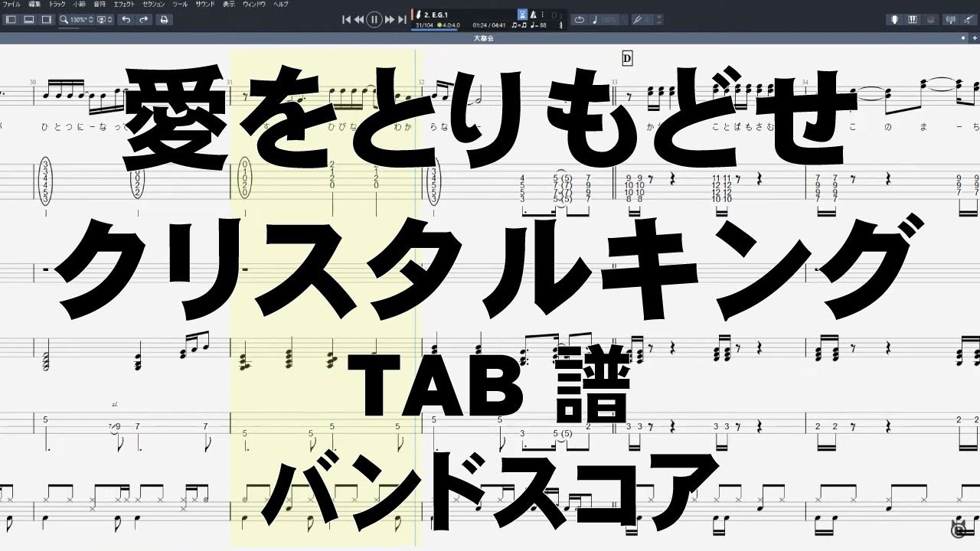Click the playback progress bar under the track display
The height and width of the screenshot is (551, 980).
point(488,31)
